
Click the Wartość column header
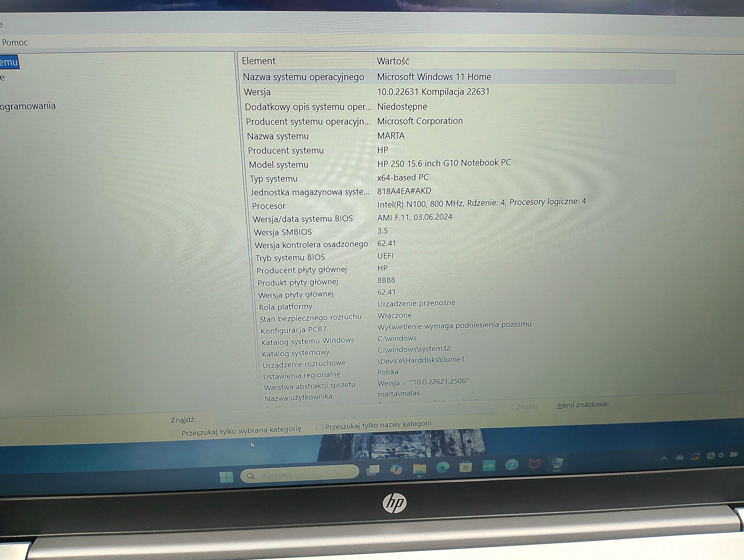tap(393, 61)
